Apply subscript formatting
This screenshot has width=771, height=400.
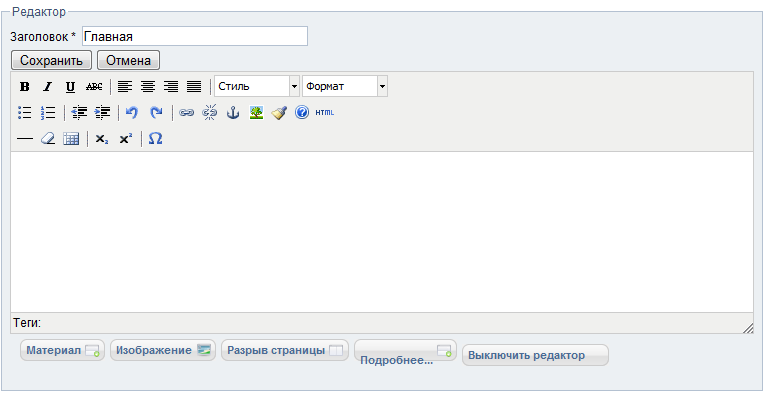102,139
